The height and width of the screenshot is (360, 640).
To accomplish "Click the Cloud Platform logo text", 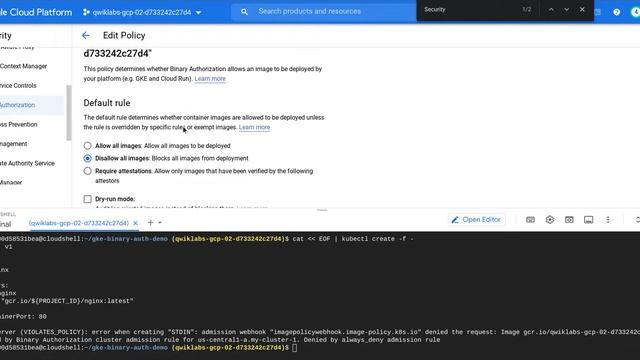I will [x=36, y=12].
